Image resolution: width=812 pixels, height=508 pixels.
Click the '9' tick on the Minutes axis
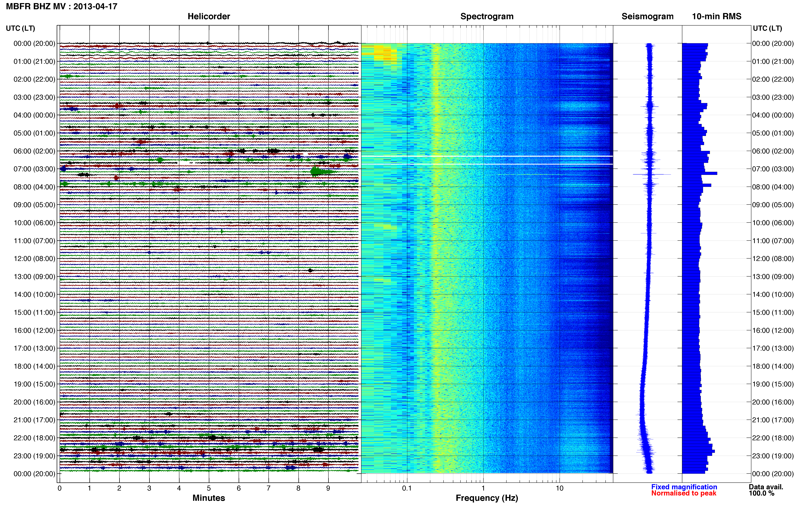(328, 488)
